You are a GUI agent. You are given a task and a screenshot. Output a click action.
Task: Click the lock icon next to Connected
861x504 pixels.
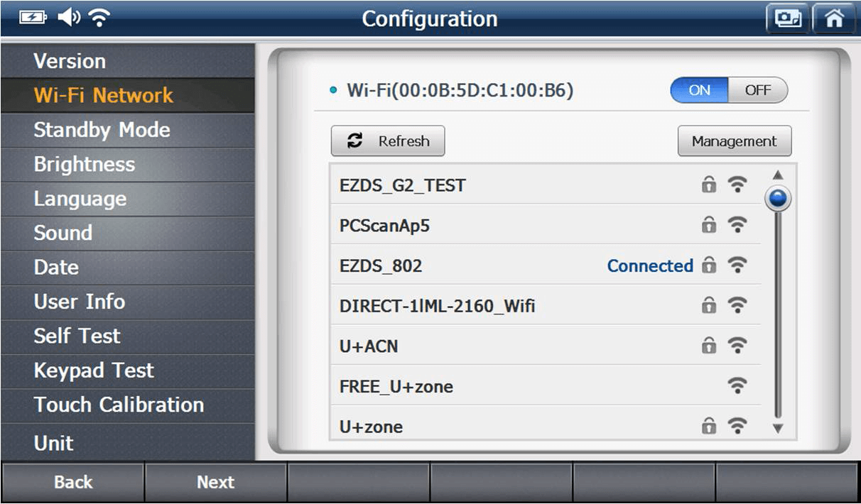(x=708, y=265)
